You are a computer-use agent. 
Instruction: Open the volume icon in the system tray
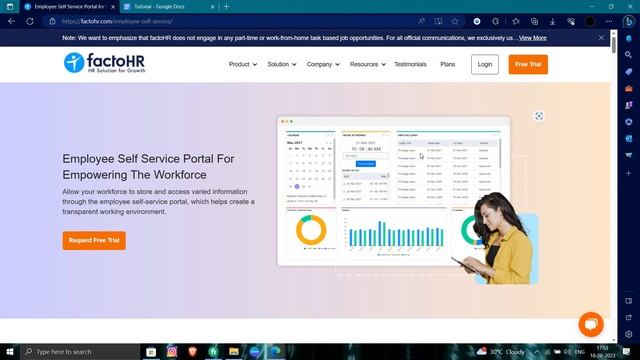(x=567, y=351)
